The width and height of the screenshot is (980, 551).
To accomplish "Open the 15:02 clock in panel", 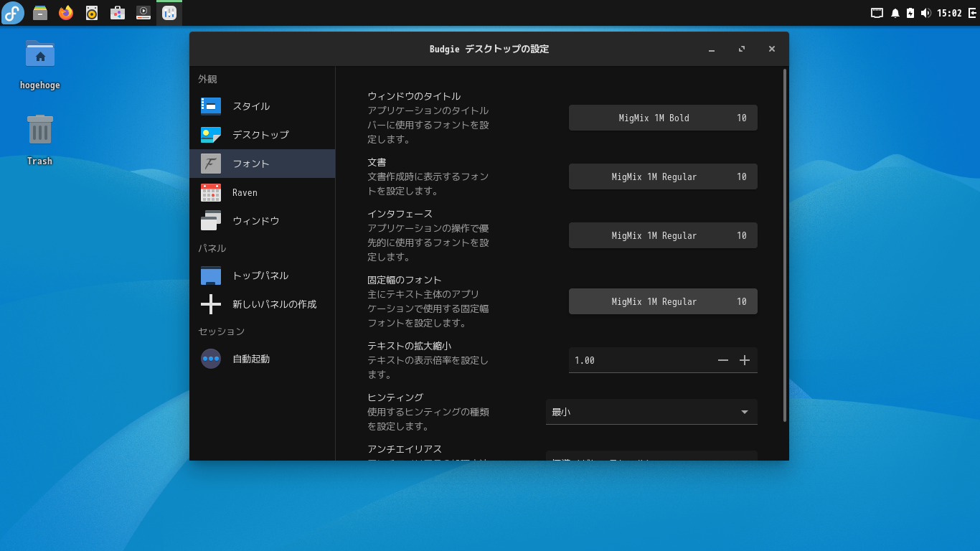I will pos(949,13).
